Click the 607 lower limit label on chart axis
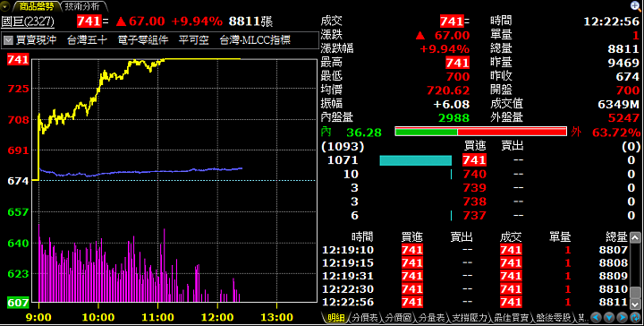644x326 pixels. (x=18, y=303)
